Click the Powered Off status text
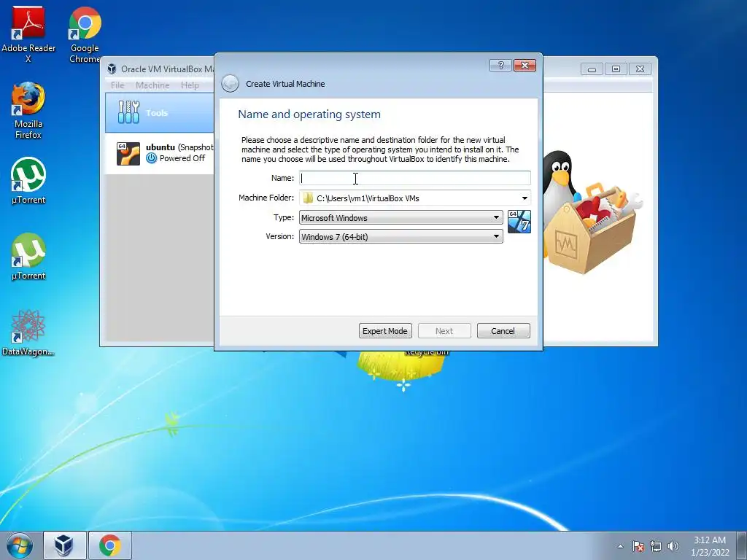 click(182, 158)
